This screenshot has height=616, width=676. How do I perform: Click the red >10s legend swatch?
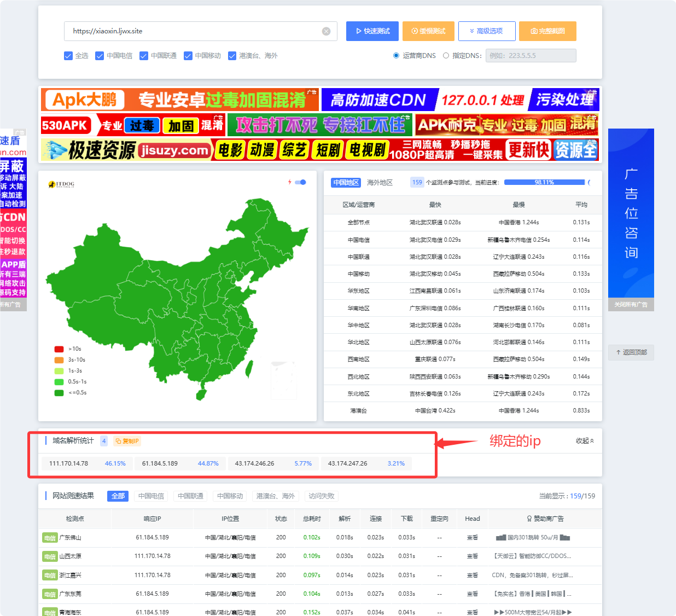tap(59, 349)
